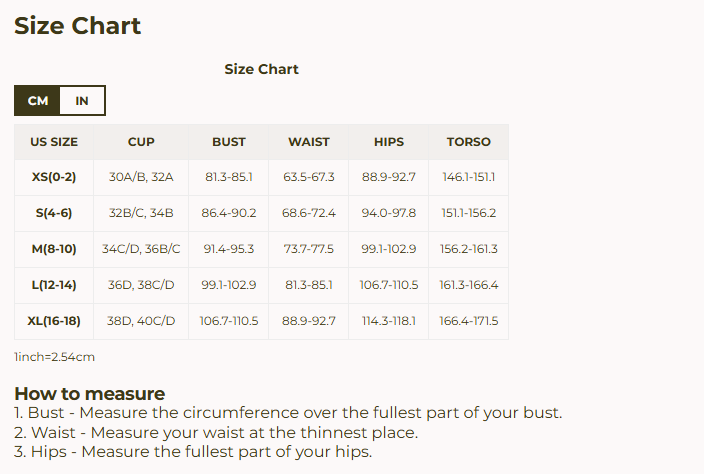This screenshot has height=474, width=704.
Task: Click the WAIST column header
Action: pos(309,142)
